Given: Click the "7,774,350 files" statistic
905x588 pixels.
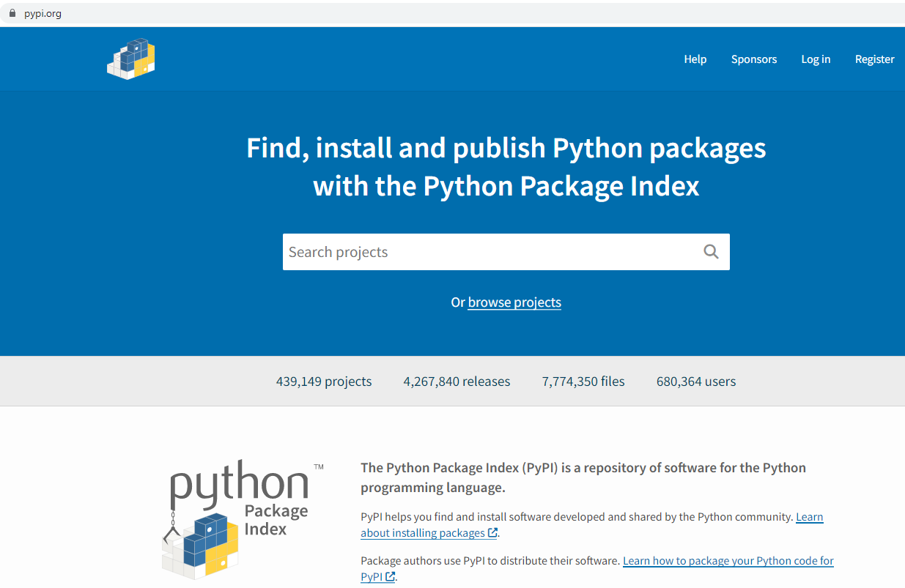Looking at the screenshot, I should [583, 382].
